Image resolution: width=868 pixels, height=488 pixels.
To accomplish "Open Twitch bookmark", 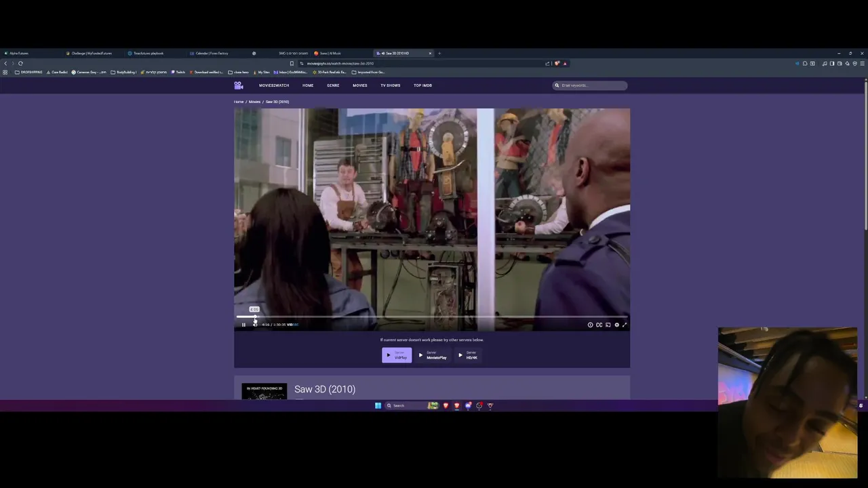I will tap(178, 72).
